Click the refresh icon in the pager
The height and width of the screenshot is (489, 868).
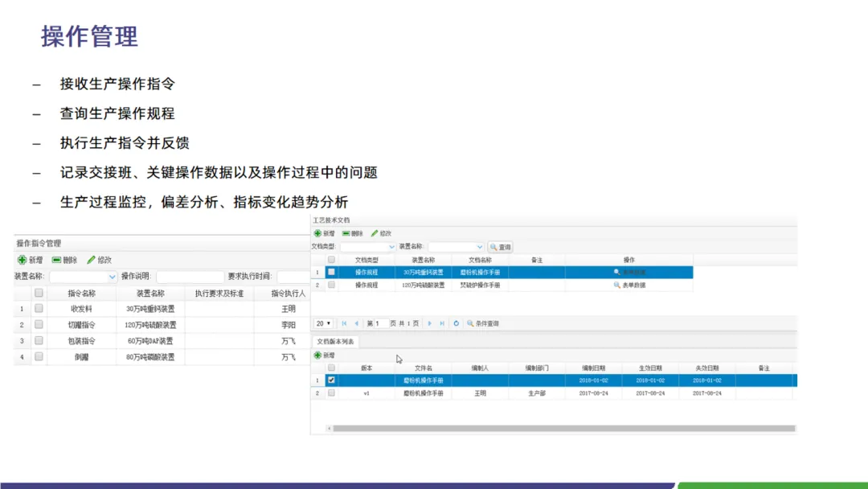(x=457, y=323)
